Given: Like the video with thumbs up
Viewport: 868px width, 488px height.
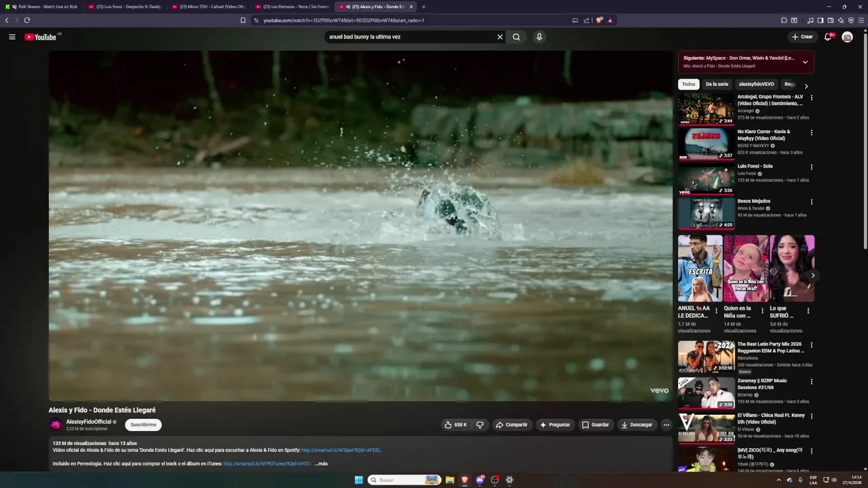Looking at the screenshot, I should click(x=456, y=425).
